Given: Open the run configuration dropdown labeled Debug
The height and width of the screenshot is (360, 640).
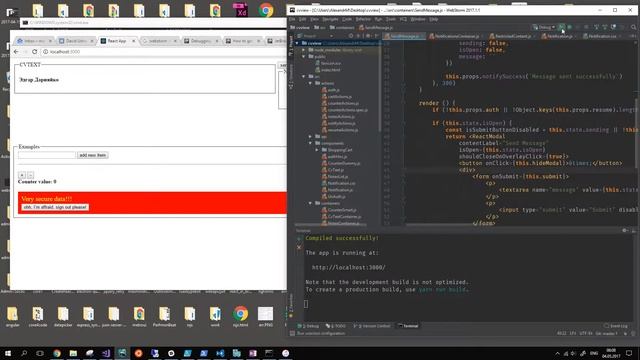Looking at the screenshot, I should [544, 27].
